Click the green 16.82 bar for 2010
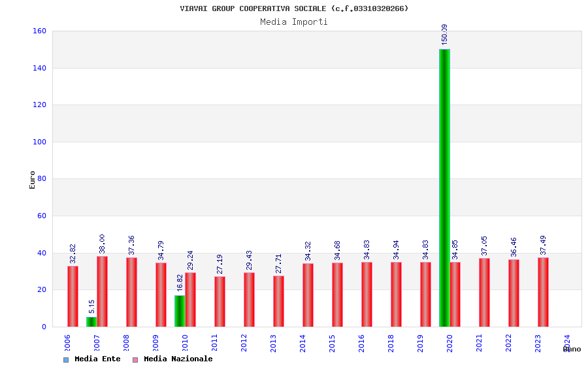Viewport: 588px width, 392px height. click(x=180, y=311)
